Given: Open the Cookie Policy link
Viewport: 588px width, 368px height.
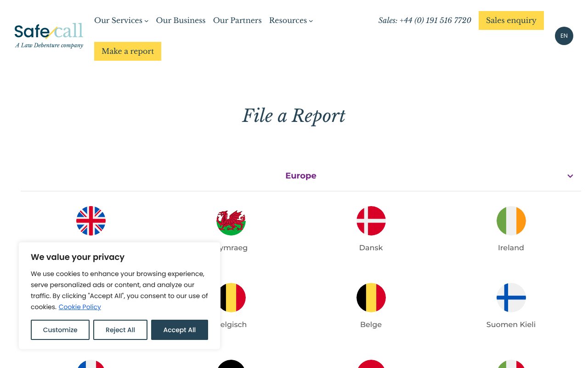Looking at the screenshot, I should click(x=79, y=307).
